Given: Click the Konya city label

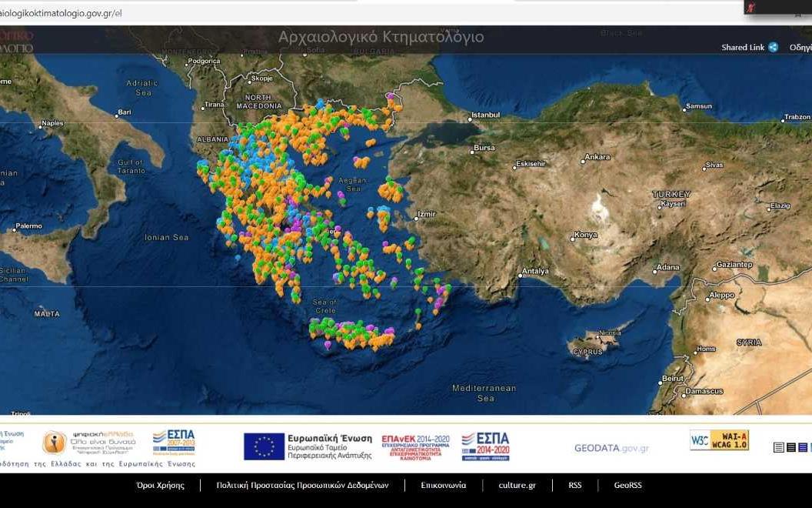Looking at the screenshot, I should pyautogui.click(x=586, y=235).
